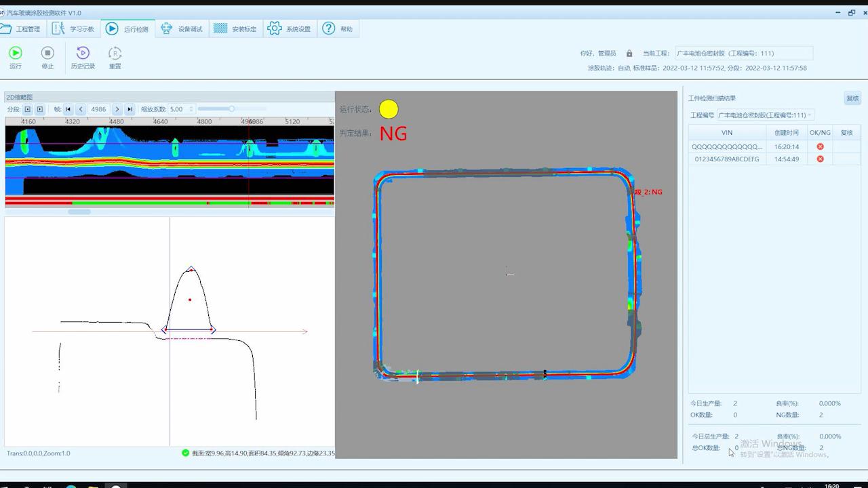
Task: Advance to next frame arrow
Action: click(117, 109)
